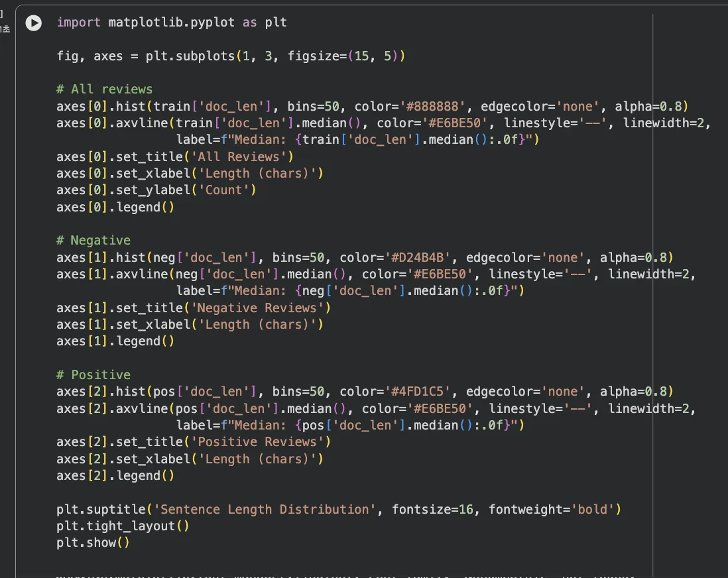728x578 pixels.
Task: Click the '# Positive' comment
Action: [x=93, y=375]
